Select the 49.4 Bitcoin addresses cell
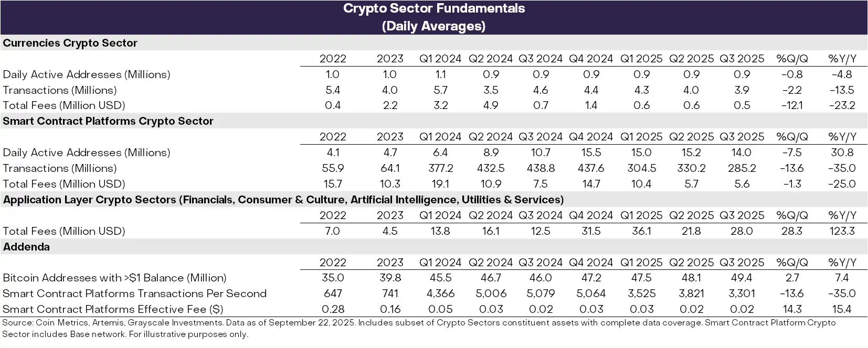This screenshot has width=868, height=348. point(742,278)
